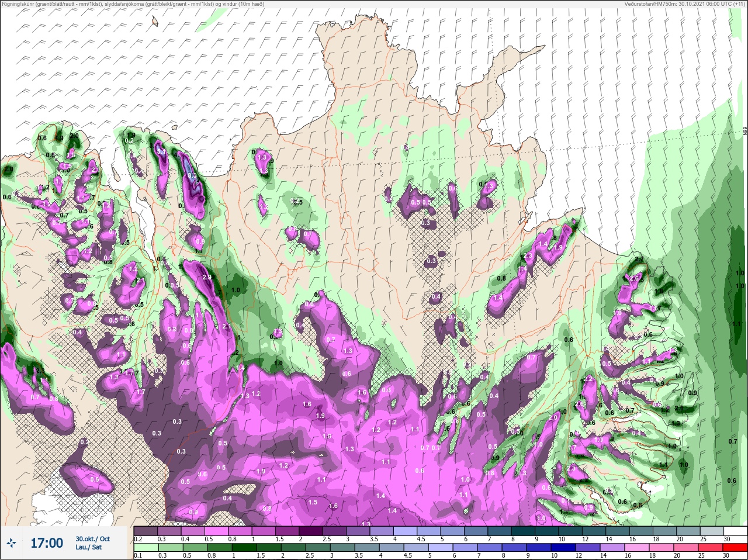This screenshot has width=748, height=560.
Task: Select the bottom-row purple swatch between 12 and 14
Action: point(588,548)
